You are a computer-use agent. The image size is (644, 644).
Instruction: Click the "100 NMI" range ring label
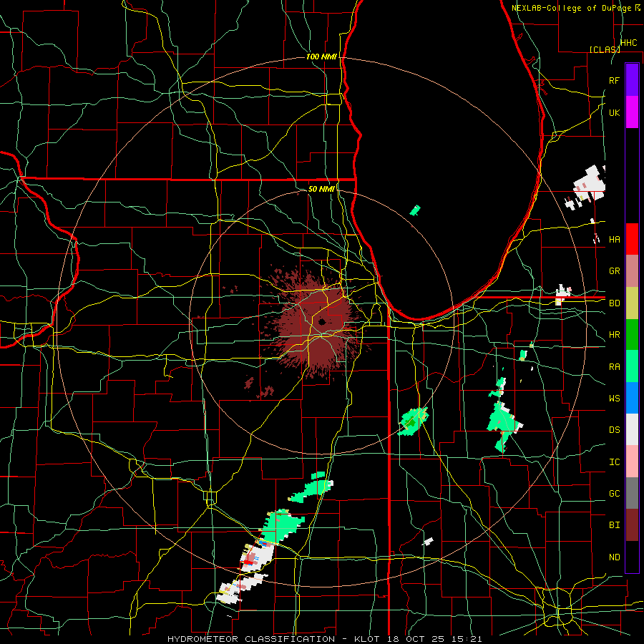click(x=321, y=57)
